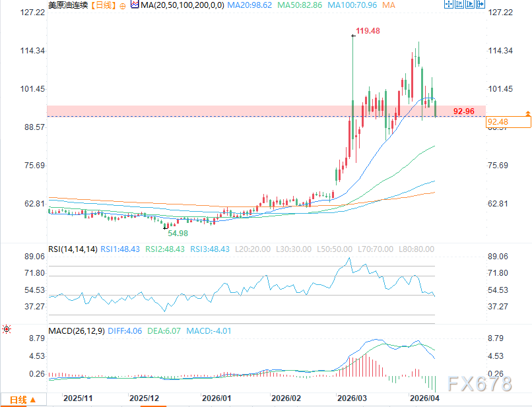This screenshot has width=532, height=407.
Task: Click the MA(20,50,100,200,0,0) indicator label
Action: point(183,5)
